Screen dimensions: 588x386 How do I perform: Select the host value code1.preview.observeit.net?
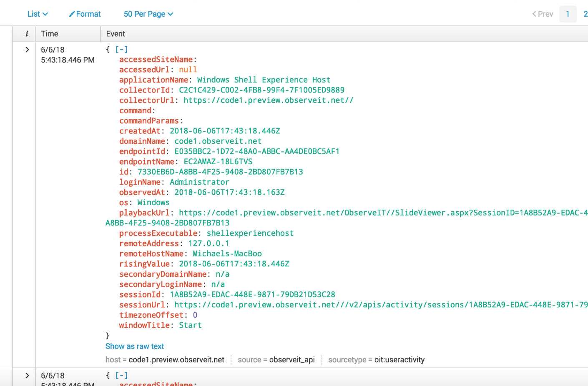[176, 360]
